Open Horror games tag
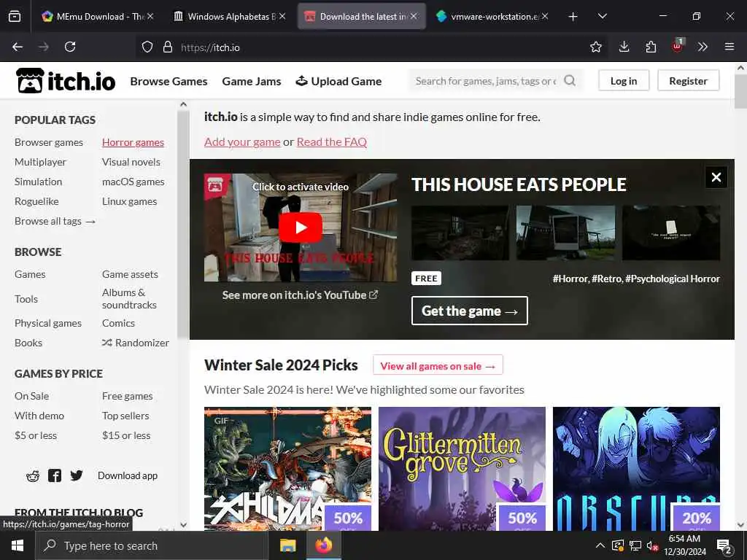The image size is (747, 560). pos(133,142)
